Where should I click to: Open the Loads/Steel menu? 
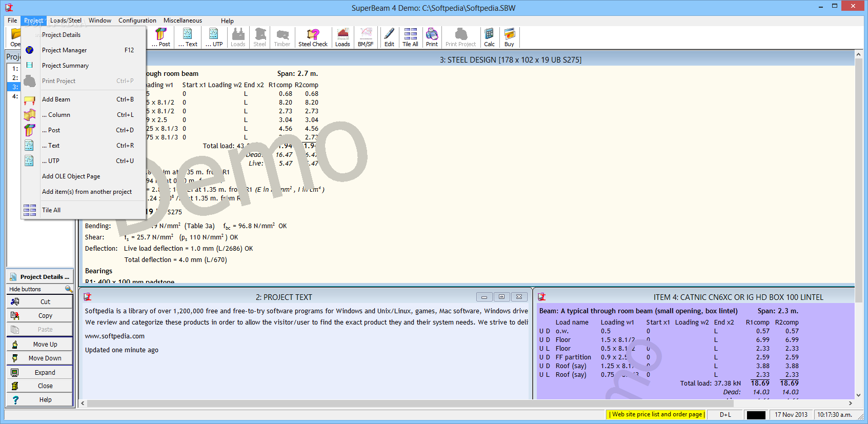(66, 21)
